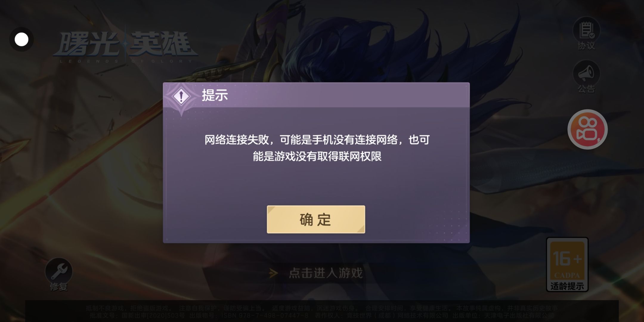The height and width of the screenshot is (322, 644).
Task: Click the ISBN approval number line
Action: (322, 315)
